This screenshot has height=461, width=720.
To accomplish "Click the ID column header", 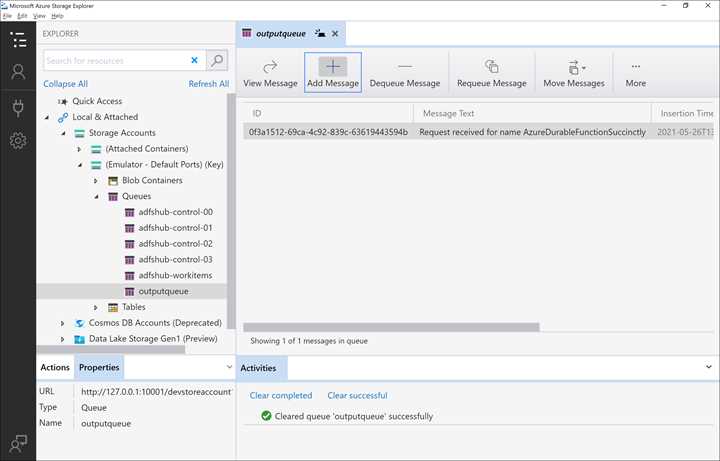I will click(328, 113).
